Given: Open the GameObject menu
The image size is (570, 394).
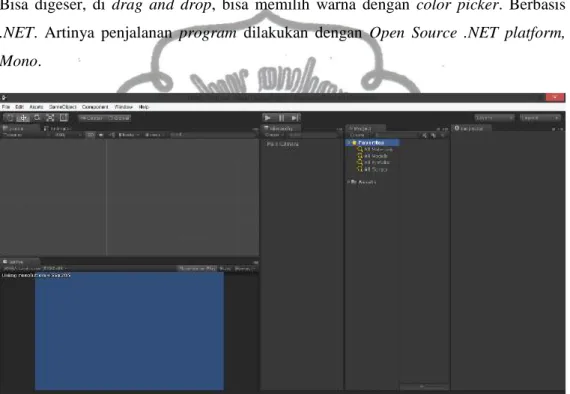Looking at the screenshot, I should click(63, 107).
